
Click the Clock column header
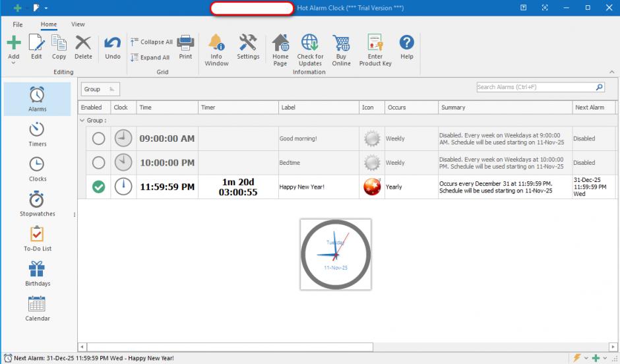[123, 107]
